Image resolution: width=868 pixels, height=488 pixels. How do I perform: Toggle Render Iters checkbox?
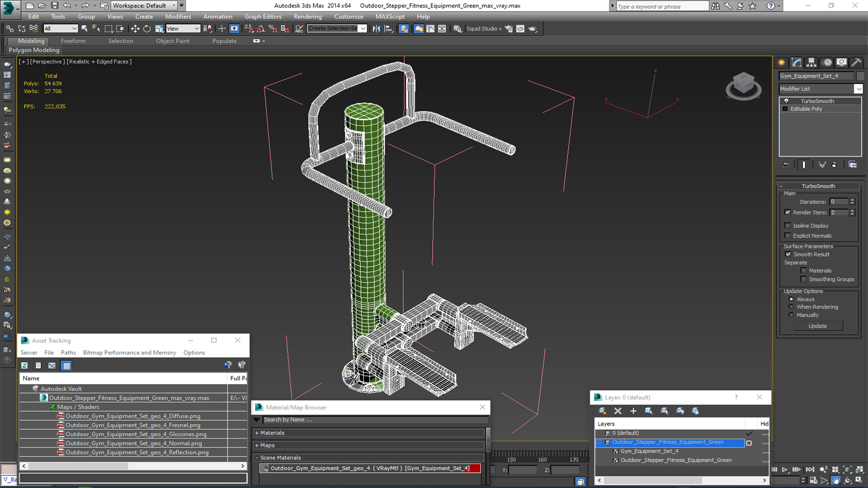point(788,212)
